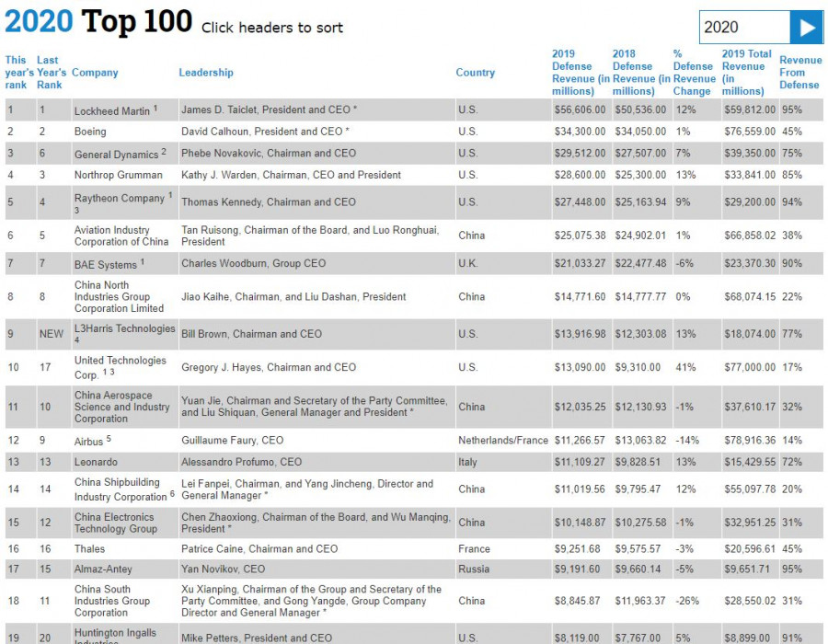This screenshot has height=644, width=828.
Task: Sort table by Leadership header
Action: (206, 73)
